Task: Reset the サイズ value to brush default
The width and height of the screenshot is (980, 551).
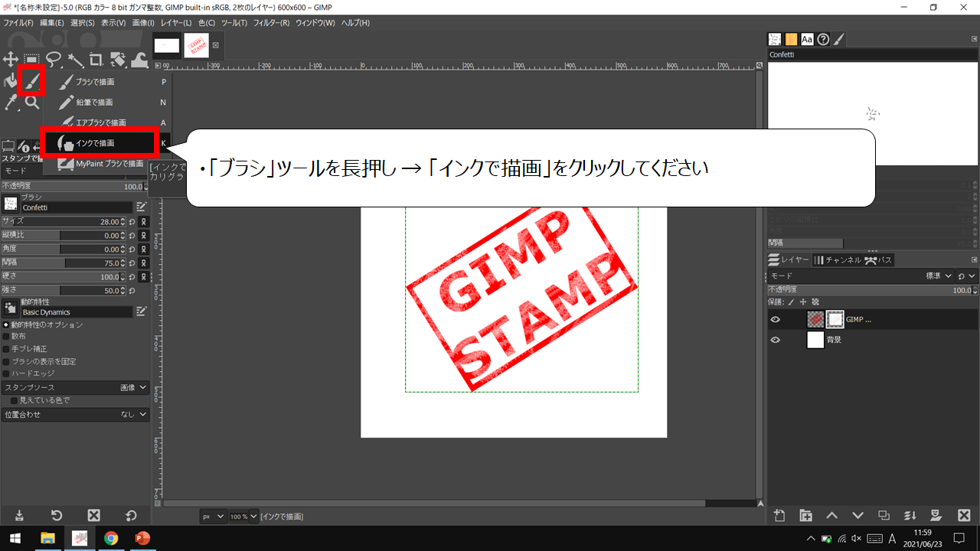Action: pos(132,221)
